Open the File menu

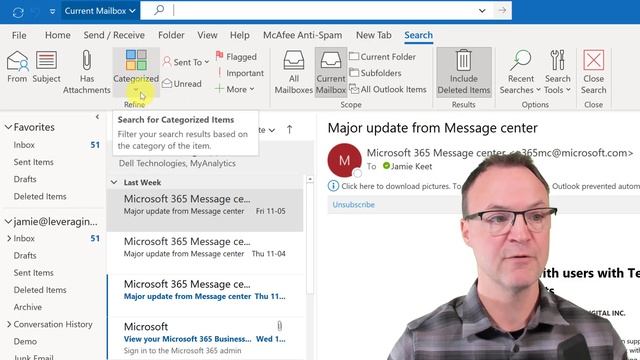(19, 36)
